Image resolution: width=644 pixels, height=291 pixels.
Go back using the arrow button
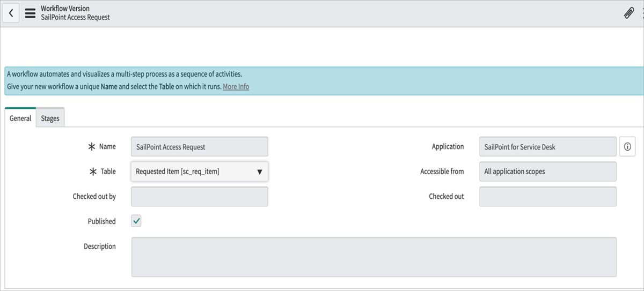(11, 13)
